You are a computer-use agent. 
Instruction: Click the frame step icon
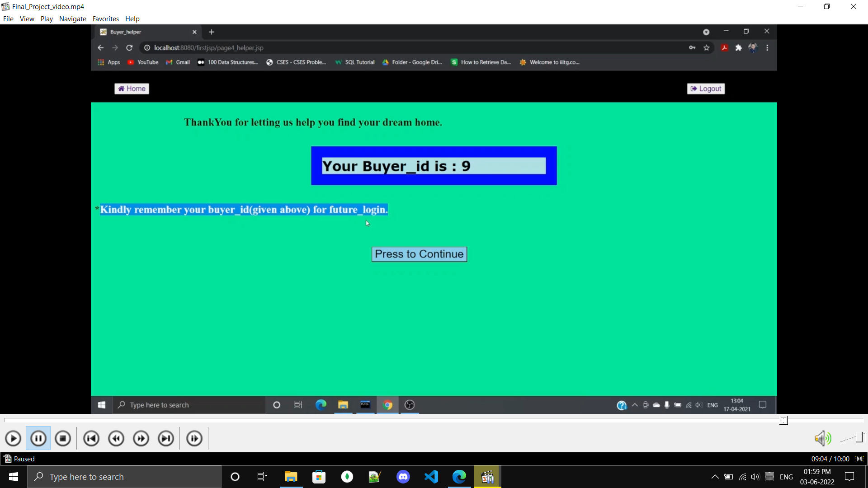tap(194, 438)
